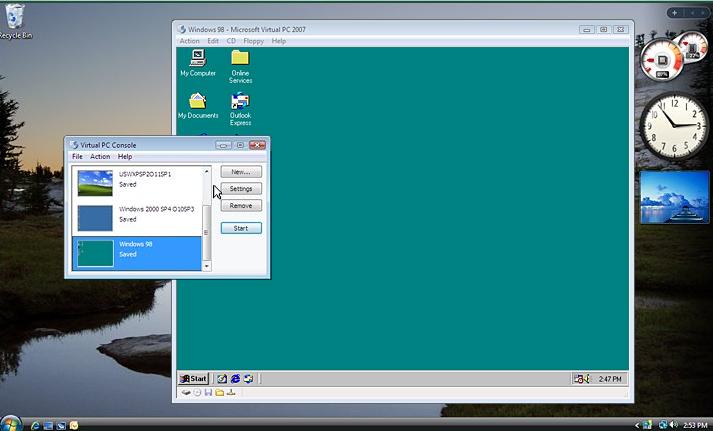
Task: Launch the Outlook Express desktop icon
Action: [240, 109]
